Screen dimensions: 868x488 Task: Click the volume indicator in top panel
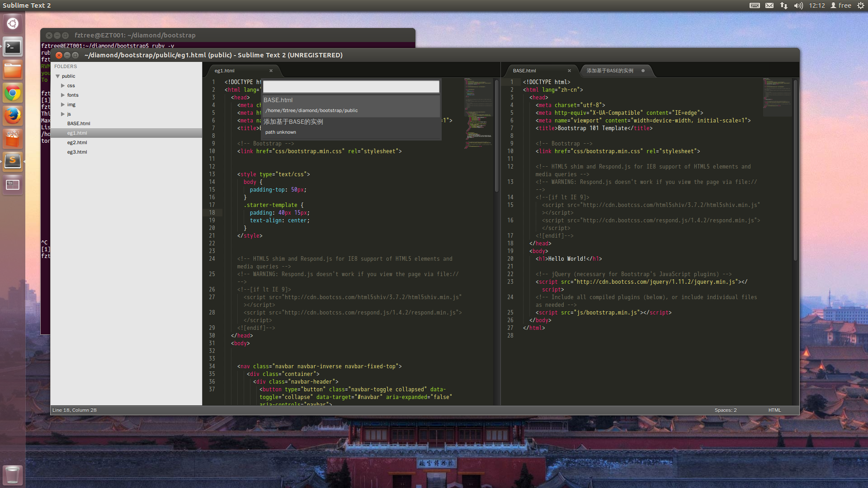click(x=798, y=5)
